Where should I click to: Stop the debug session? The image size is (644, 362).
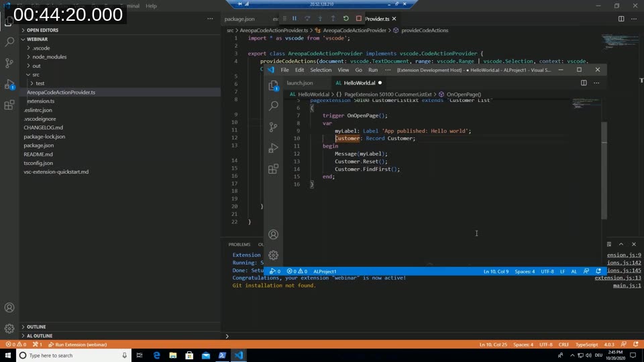(358, 19)
